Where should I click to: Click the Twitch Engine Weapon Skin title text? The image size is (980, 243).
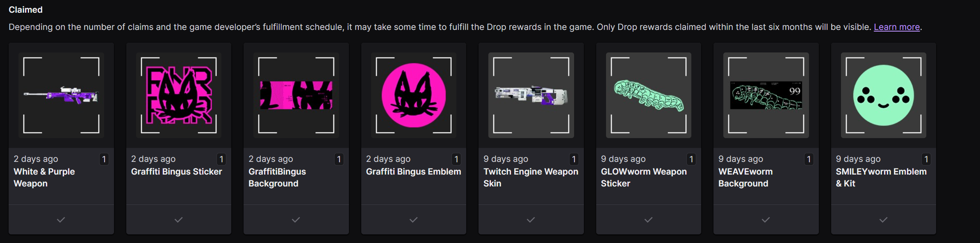pyautogui.click(x=531, y=177)
